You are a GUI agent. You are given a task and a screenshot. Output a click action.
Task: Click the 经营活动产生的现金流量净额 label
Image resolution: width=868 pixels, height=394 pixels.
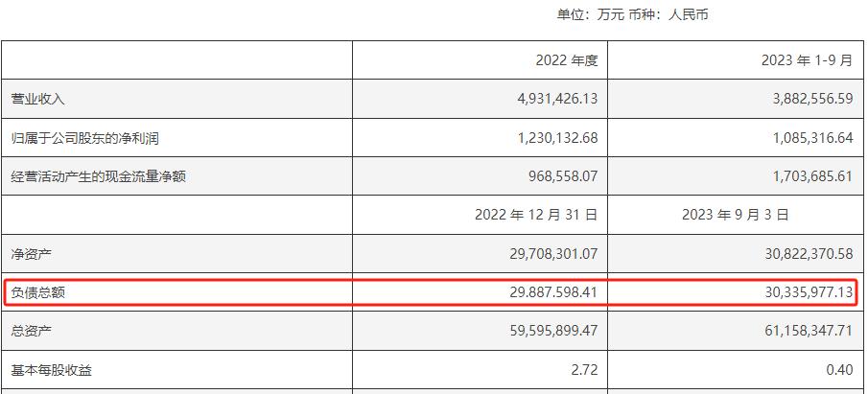tap(98, 176)
